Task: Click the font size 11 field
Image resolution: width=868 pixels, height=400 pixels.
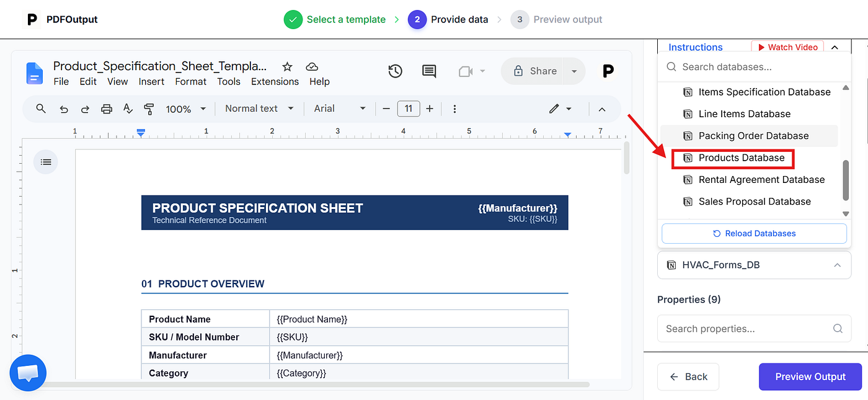Action: click(x=408, y=109)
